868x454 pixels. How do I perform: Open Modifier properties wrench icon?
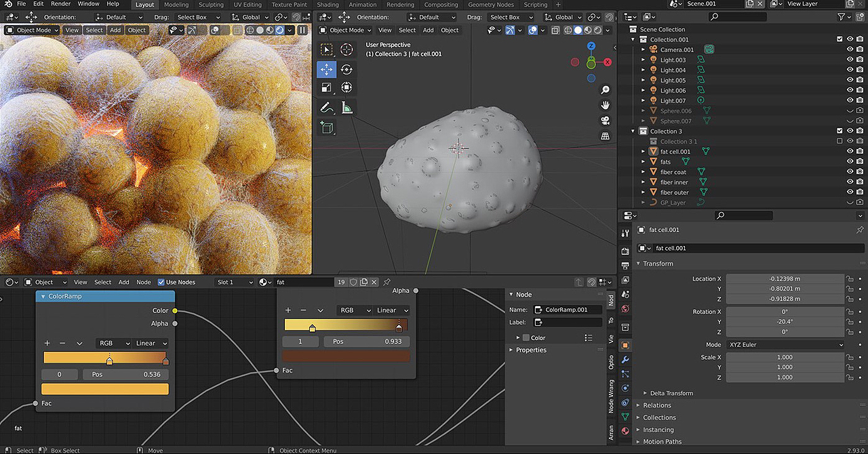pyautogui.click(x=625, y=359)
